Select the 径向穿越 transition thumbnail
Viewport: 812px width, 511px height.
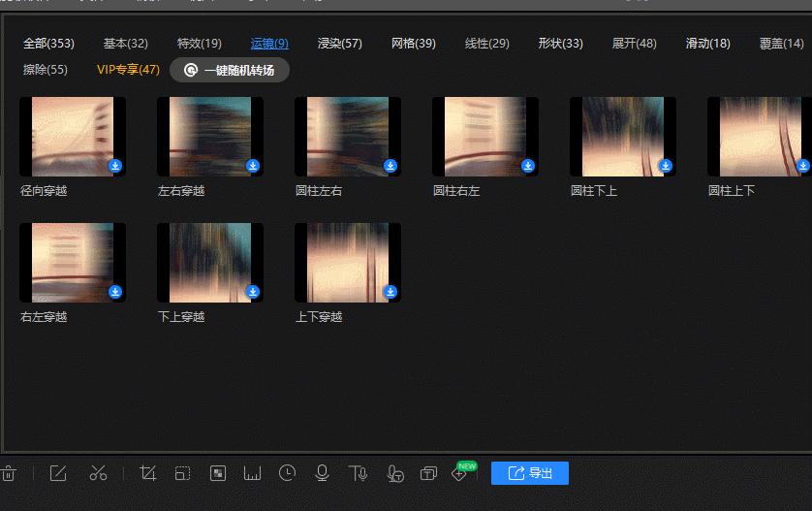73,137
